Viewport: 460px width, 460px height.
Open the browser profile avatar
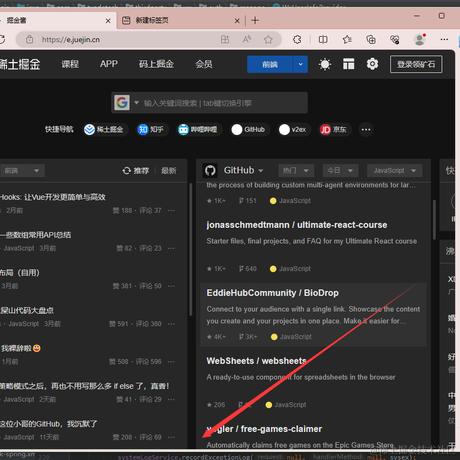[419, 40]
